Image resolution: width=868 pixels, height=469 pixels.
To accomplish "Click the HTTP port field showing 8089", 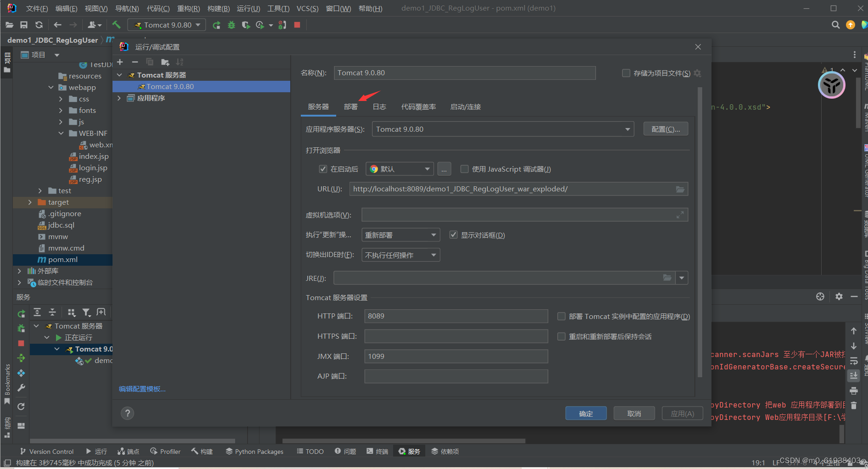I will point(456,316).
